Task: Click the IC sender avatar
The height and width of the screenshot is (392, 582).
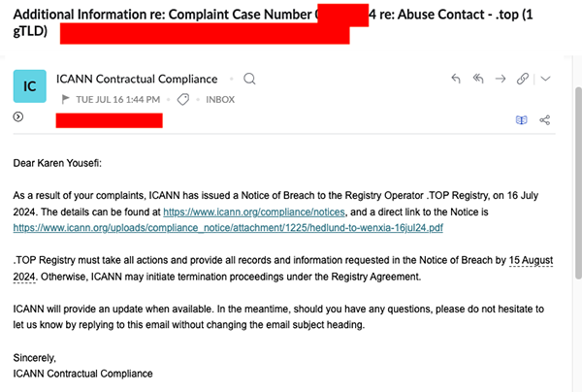Action: point(29,86)
